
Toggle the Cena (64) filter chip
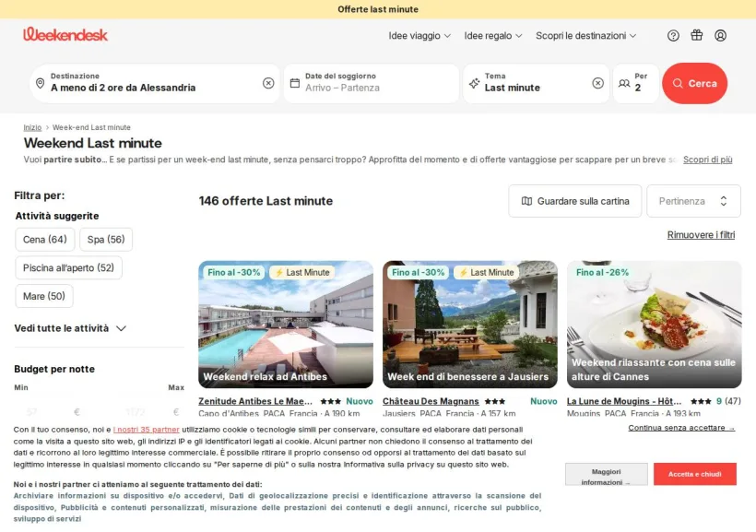tap(45, 239)
